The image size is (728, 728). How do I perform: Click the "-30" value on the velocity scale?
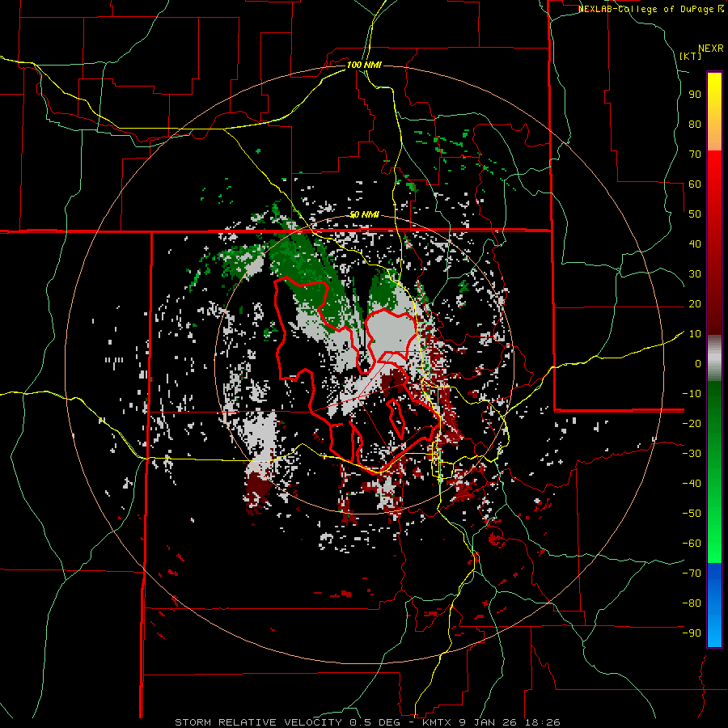(x=692, y=454)
